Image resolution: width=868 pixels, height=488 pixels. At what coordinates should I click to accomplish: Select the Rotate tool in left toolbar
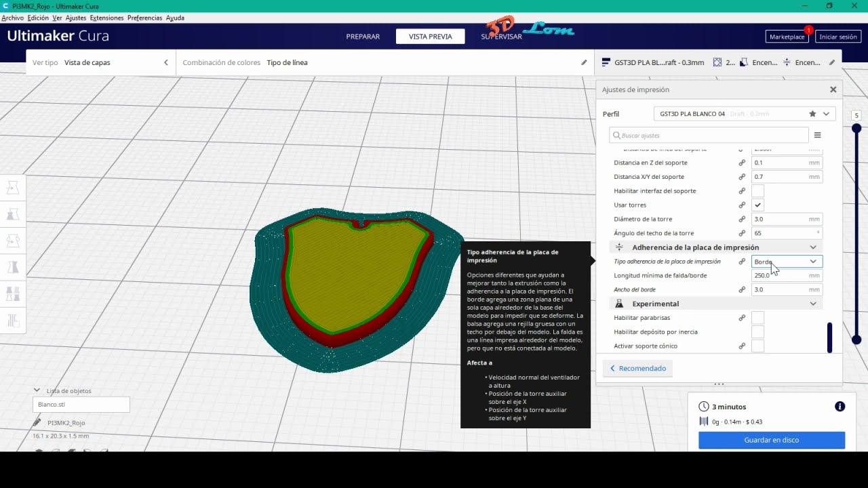tap(13, 241)
